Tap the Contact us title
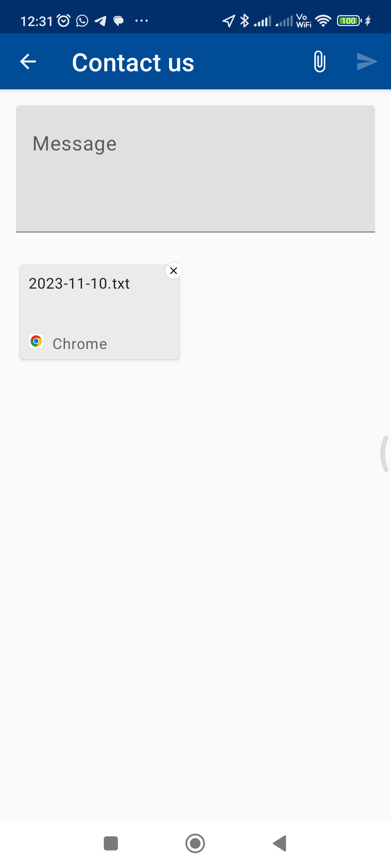 [x=133, y=62]
